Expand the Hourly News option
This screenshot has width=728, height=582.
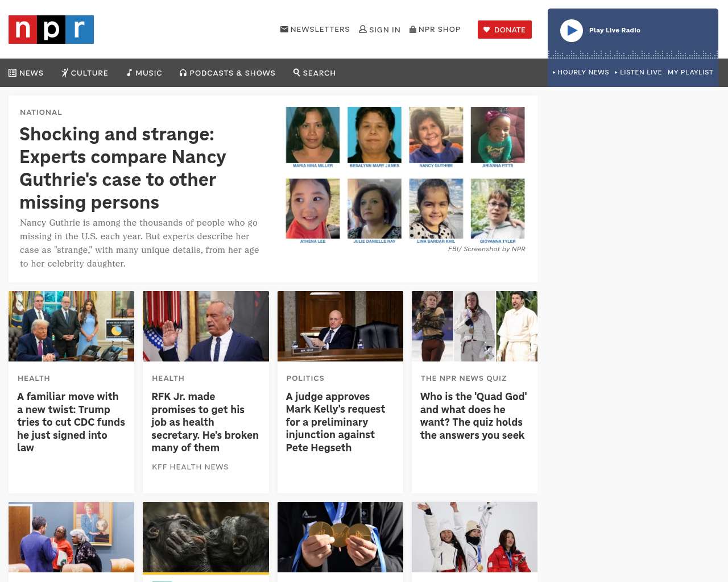click(x=581, y=72)
